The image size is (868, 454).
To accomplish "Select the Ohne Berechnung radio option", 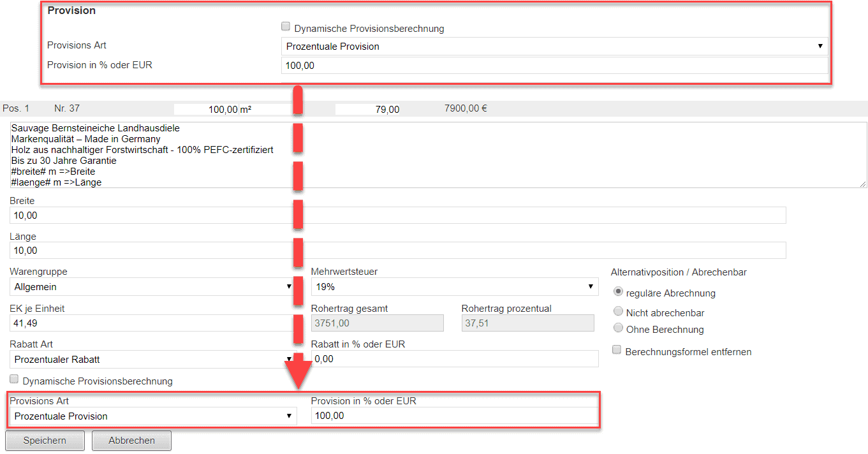I will pos(617,328).
